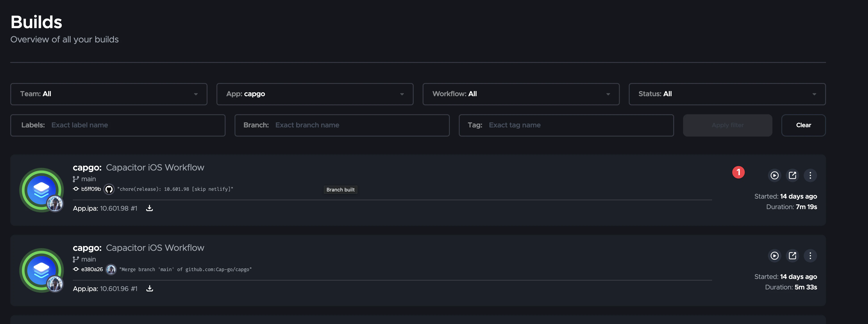868x324 pixels.
Task: Open external link for the first build
Action: 793,175
